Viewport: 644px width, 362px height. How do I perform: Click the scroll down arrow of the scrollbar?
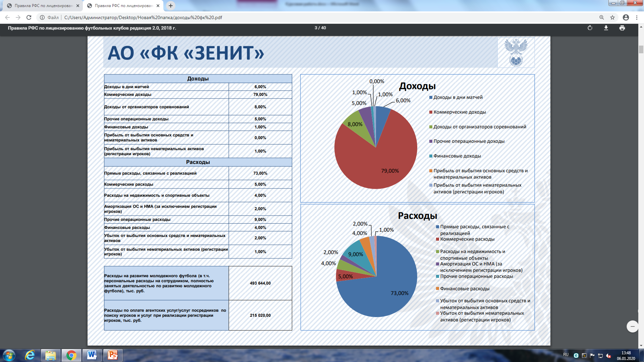point(641,346)
